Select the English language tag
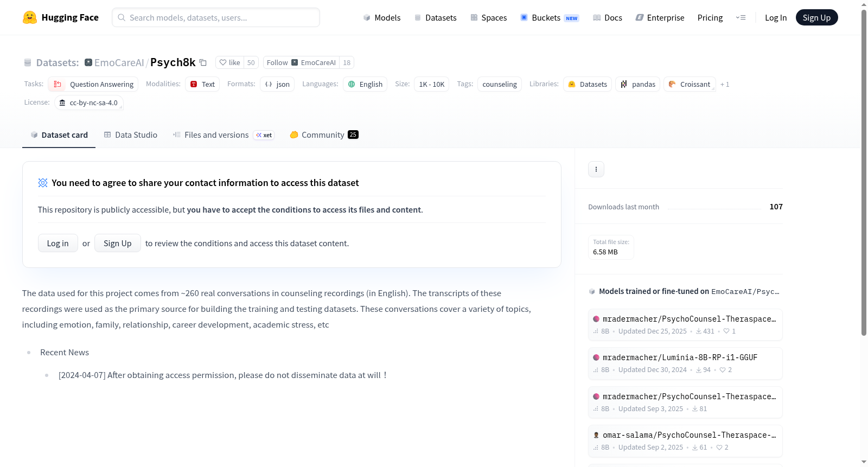The image size is (868, 467). [x=365, y=84]
